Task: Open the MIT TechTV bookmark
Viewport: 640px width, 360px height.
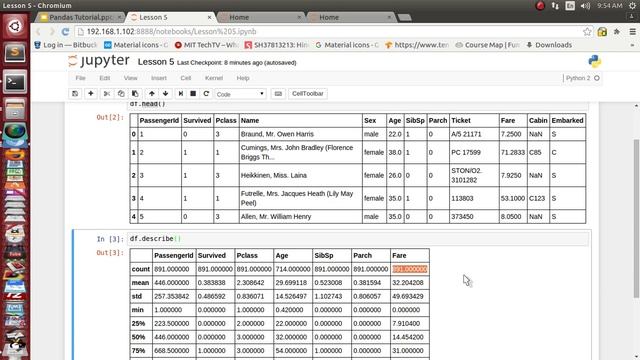Action: [x=206, y=45]
